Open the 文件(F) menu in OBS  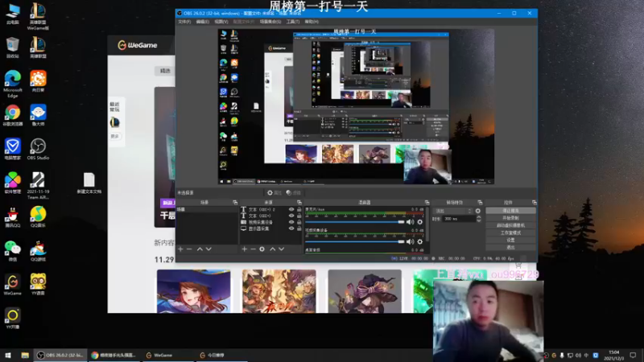(x=184, y=22)
